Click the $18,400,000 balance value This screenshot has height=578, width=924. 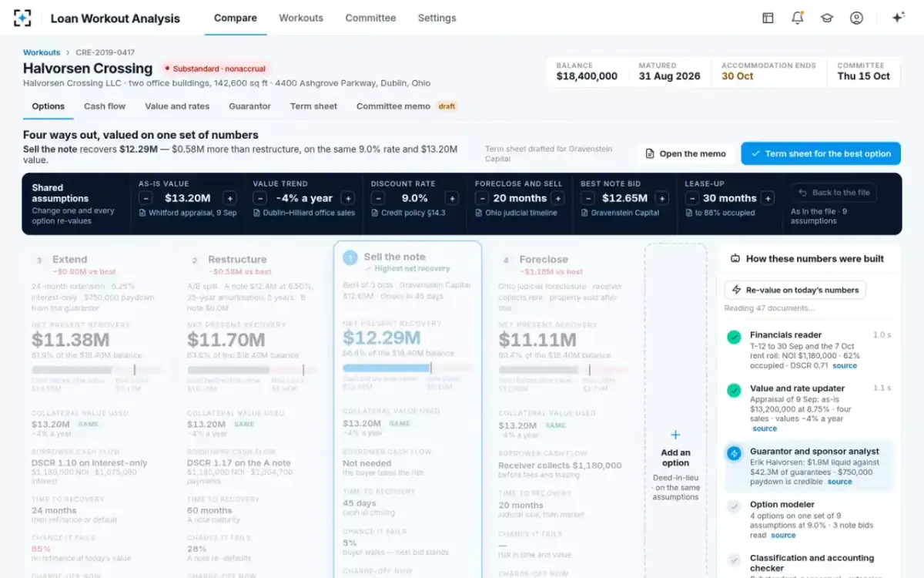click(587, 76)
